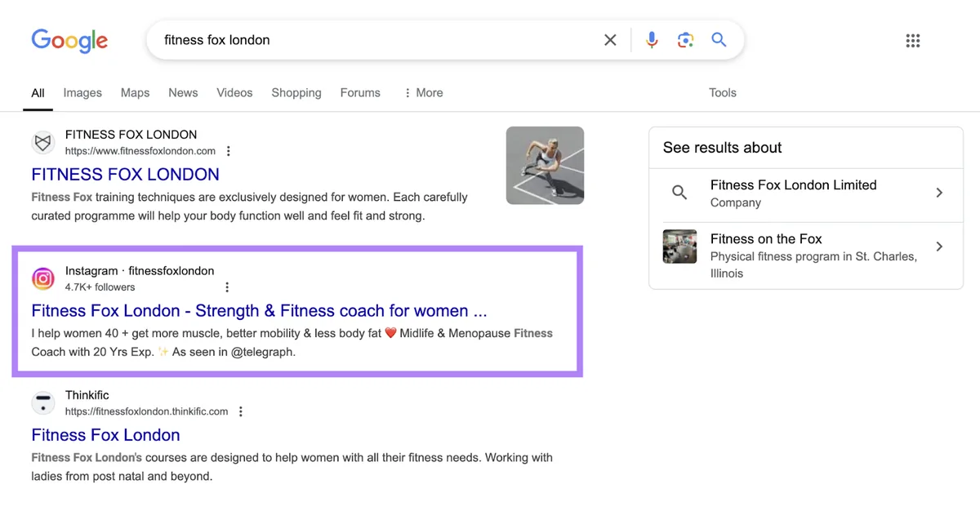Open the FITNESS FOX LONDON result title
980x511 pixels.
125,175
